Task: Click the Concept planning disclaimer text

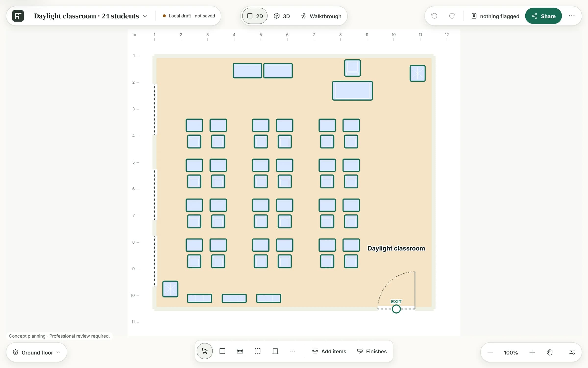Action: point(59,336)
